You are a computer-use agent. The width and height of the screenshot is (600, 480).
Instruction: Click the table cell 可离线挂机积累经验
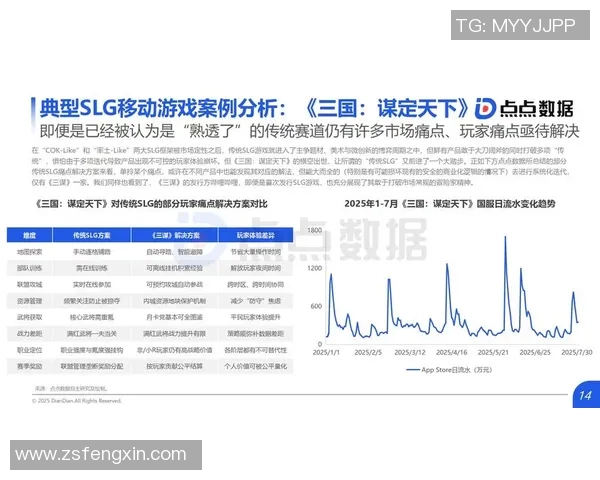174,268
